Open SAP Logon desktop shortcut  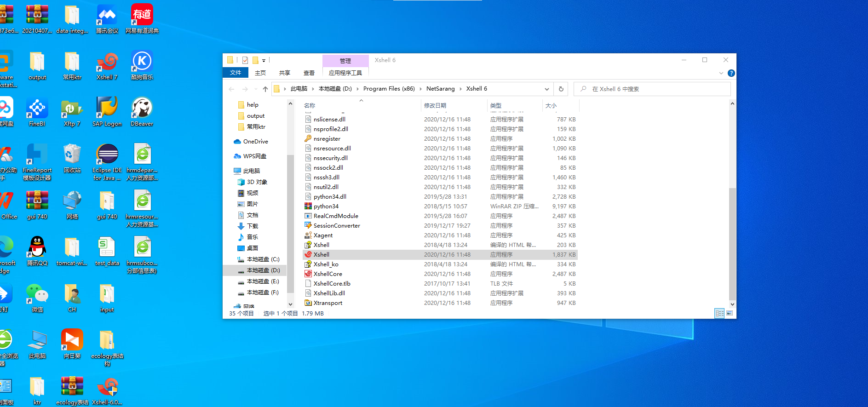[x=107, y=112]
